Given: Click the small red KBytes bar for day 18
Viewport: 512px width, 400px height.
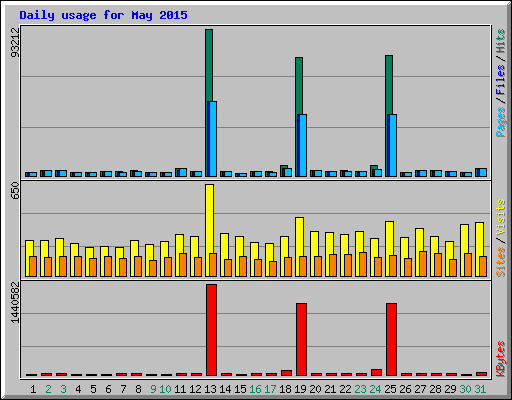Looking at the screenshot, I should click(286, 373).
